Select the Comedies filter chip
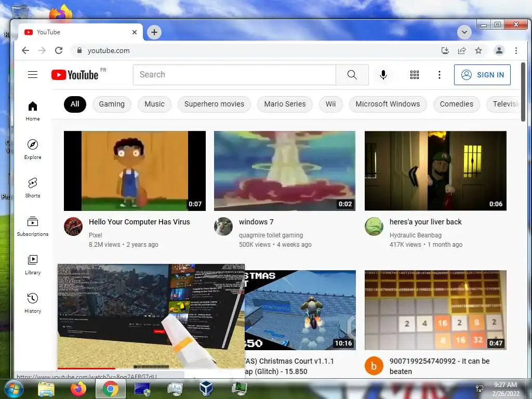This screenshot has width=532, height=399. pyautogui.click(x=456, y=104)
